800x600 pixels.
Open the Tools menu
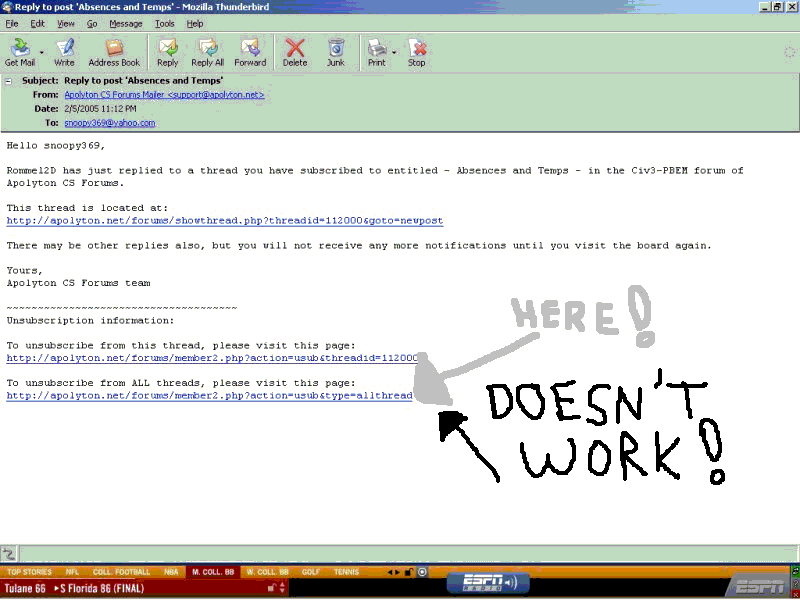pos(164,23)
